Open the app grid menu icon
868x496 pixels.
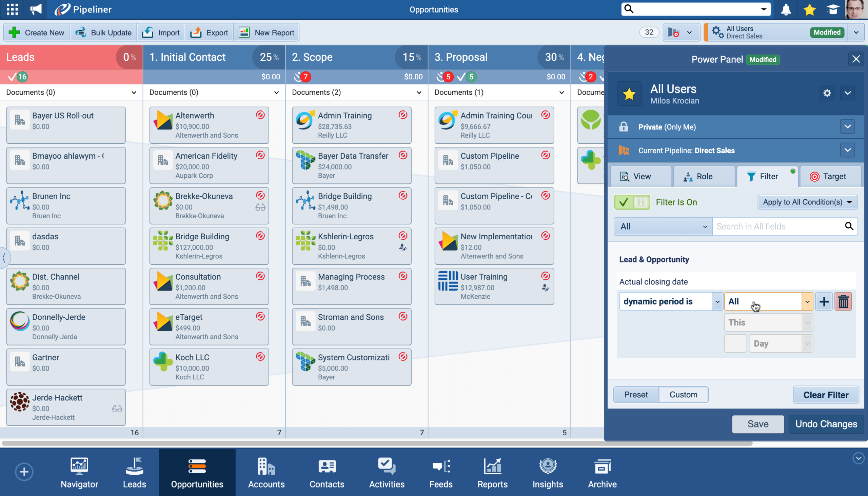[12, 9]
